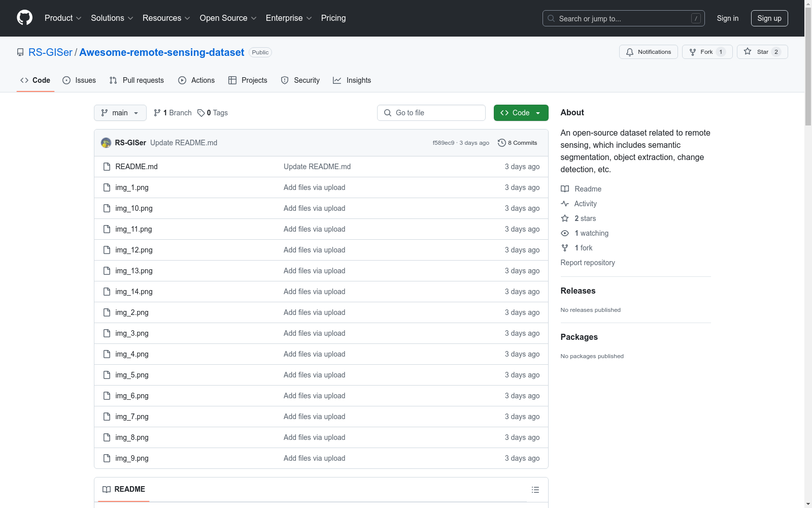Expand the Solutions menu

coord(112,18)
